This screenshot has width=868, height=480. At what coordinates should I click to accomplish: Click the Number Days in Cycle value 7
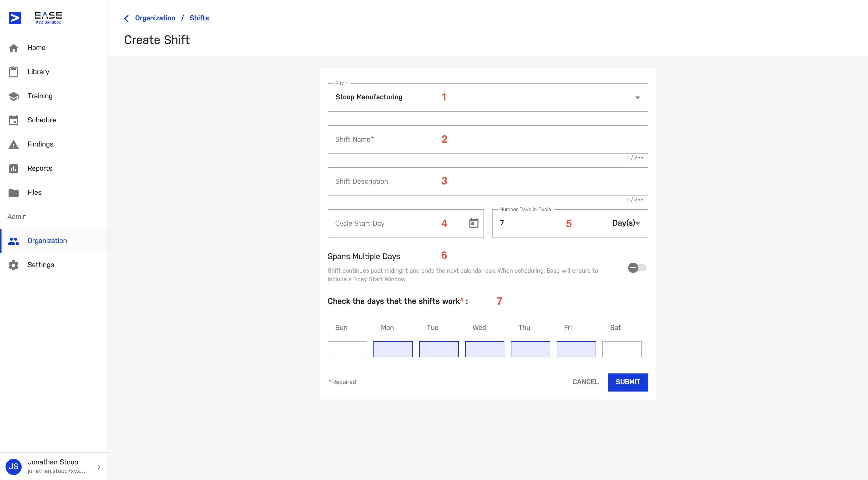point(502,223)
